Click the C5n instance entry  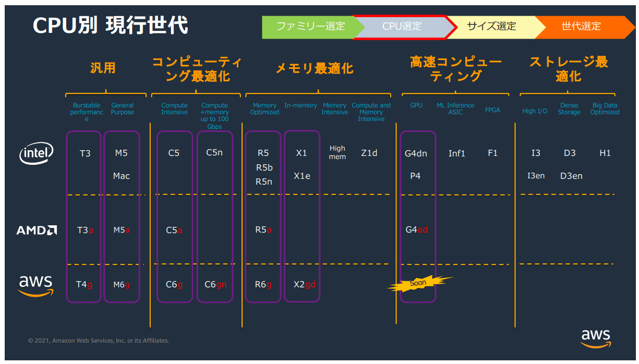point(214,153)
